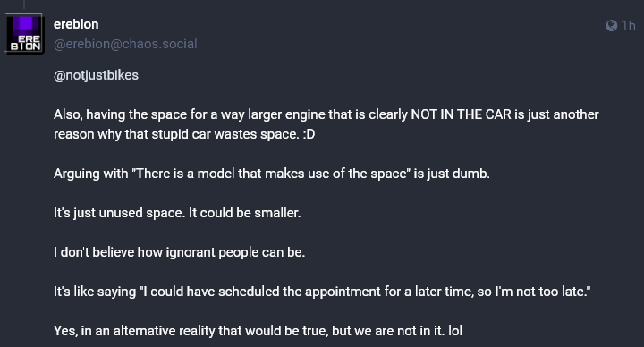Viewport: 644px width, 347px height.
Task: Click the thread connector line above the avatar
Action: (x=24, y=4)
